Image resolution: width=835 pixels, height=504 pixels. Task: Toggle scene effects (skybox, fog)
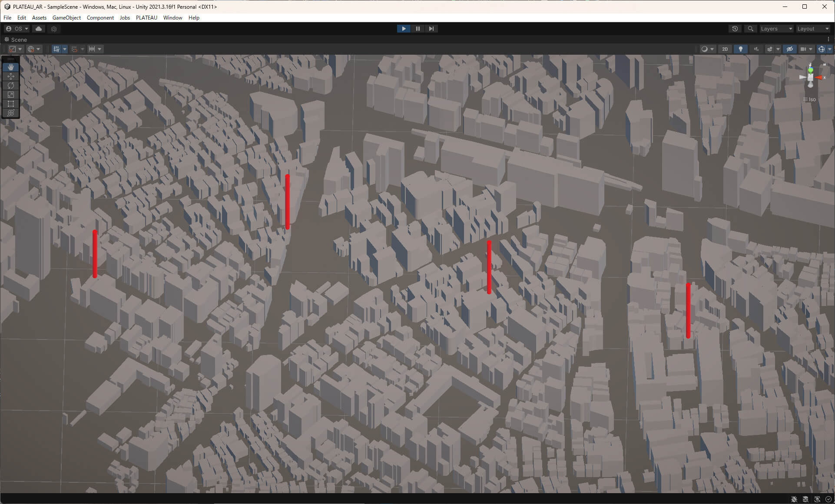770,49
